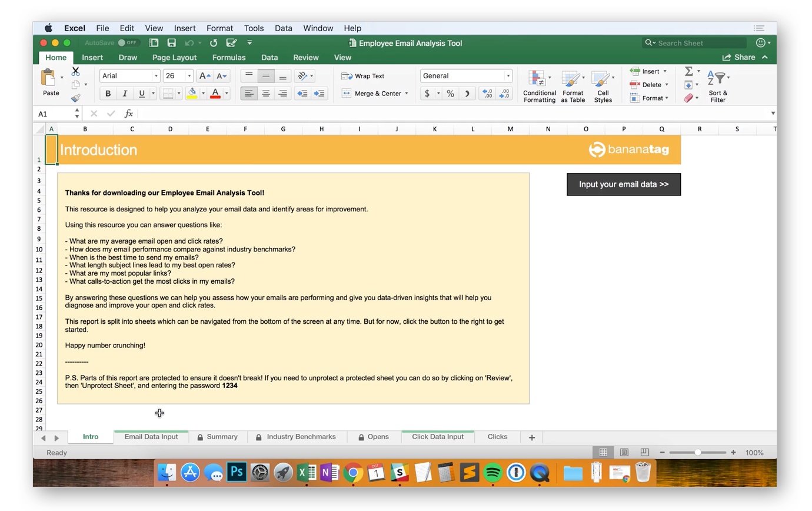812x511 pixels.
Task: Click the yellow fill color button
Action: [191, 94]
